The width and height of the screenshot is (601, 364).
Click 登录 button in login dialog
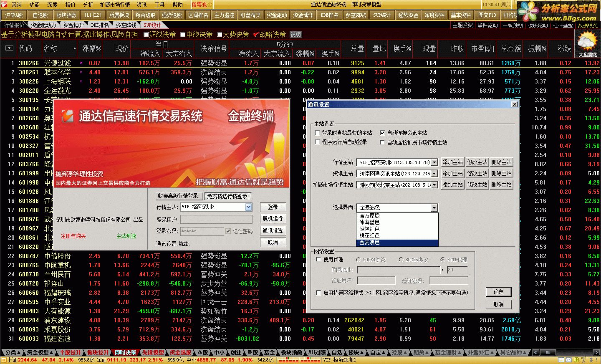(x=273, y=207)
